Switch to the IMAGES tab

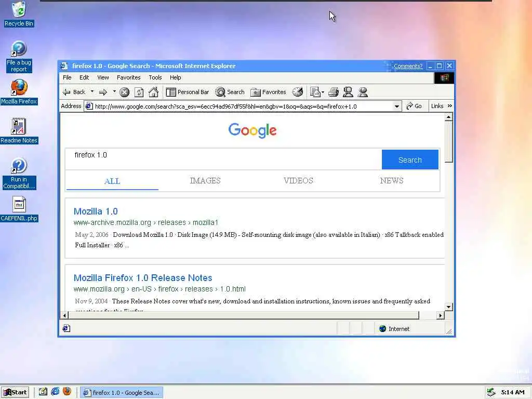tap(205, 180)
